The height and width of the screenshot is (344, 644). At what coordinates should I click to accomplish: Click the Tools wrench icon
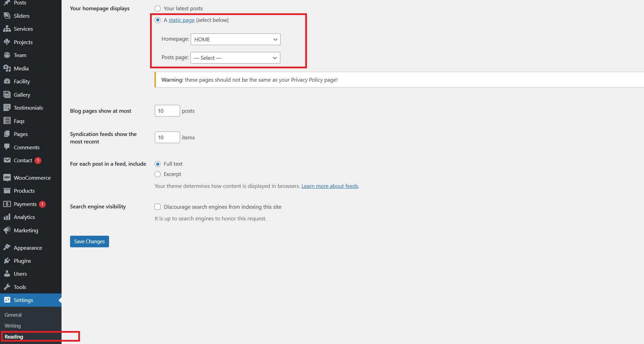tap(7, 287)
